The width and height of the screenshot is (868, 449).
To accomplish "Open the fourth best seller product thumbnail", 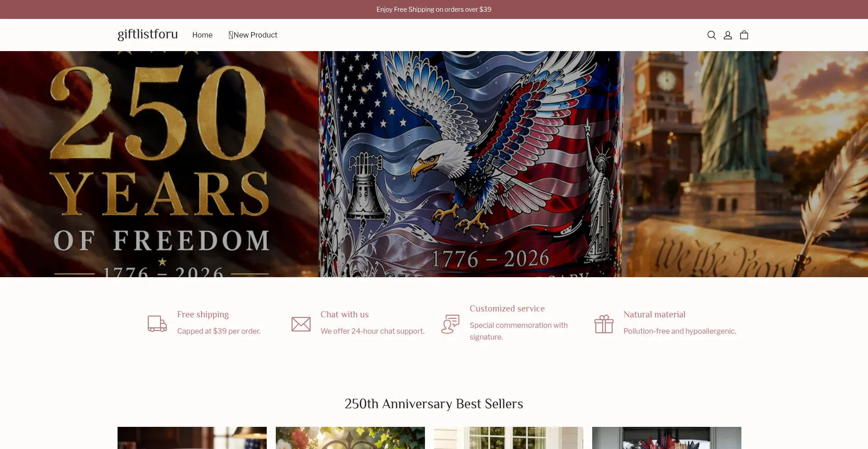I will (667, 438).
